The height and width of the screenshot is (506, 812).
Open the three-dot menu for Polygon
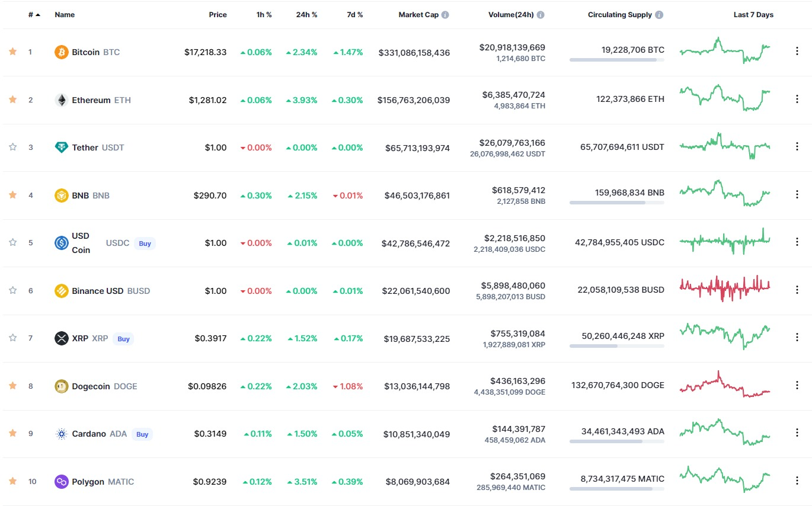(x=797, y=481)
